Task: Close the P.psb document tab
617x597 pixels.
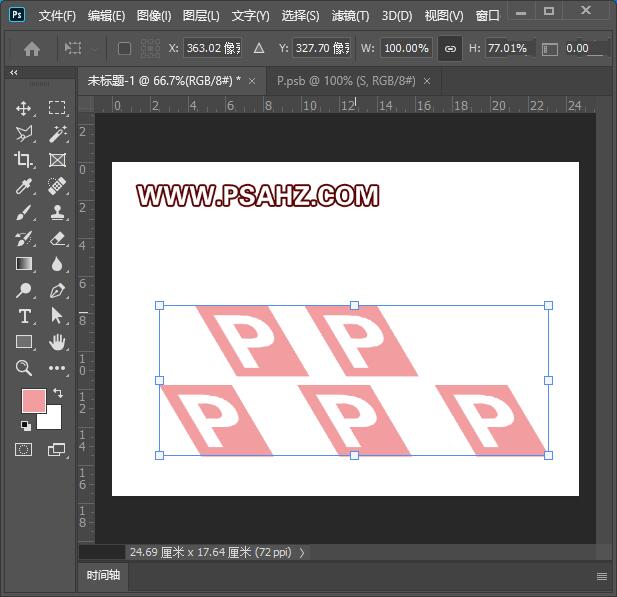Action: coord(427,81)
